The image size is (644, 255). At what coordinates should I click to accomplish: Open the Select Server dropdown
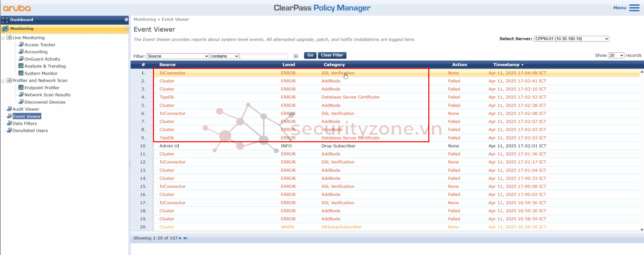[x=571, y=39]
